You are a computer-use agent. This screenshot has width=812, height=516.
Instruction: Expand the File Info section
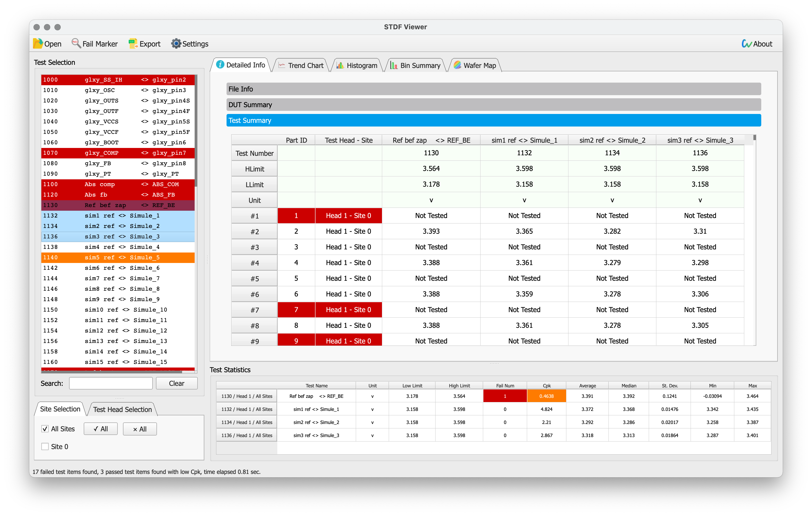(493, 89)
